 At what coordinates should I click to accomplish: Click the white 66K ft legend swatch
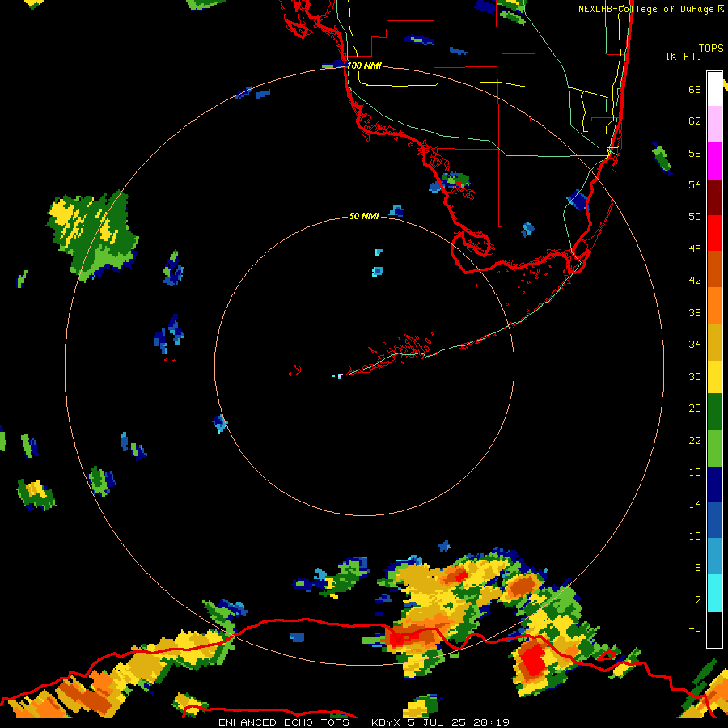click(x=714, y=89)
